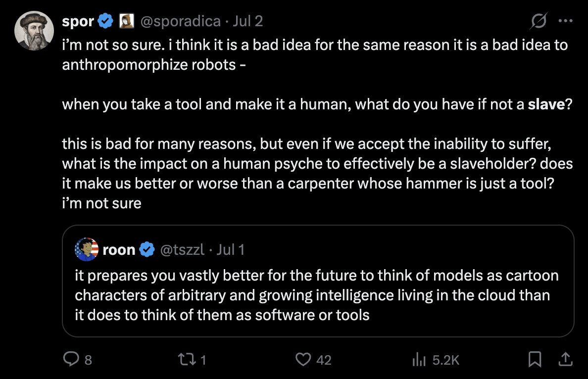Share the post via upload arrow icon

[566, 359]
